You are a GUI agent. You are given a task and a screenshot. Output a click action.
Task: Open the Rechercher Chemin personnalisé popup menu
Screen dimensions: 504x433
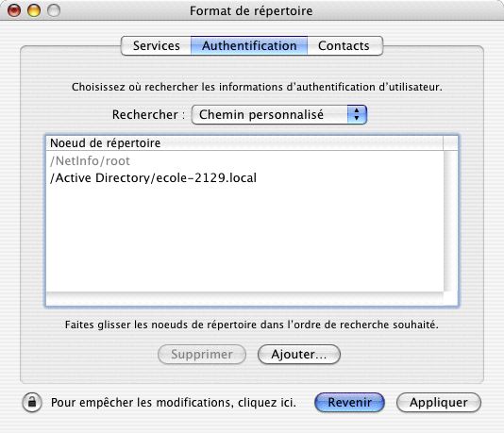(x=278, y=115)
